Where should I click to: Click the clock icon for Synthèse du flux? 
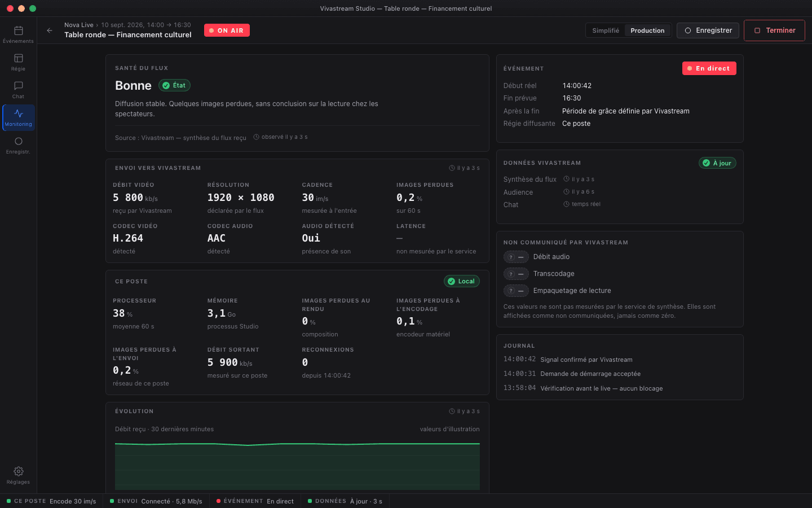pos(566,179)
